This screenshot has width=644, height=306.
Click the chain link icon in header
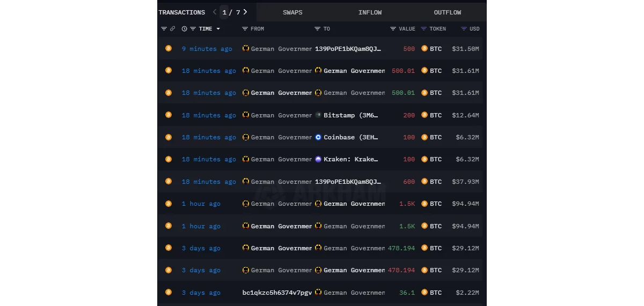pos(173,29)
